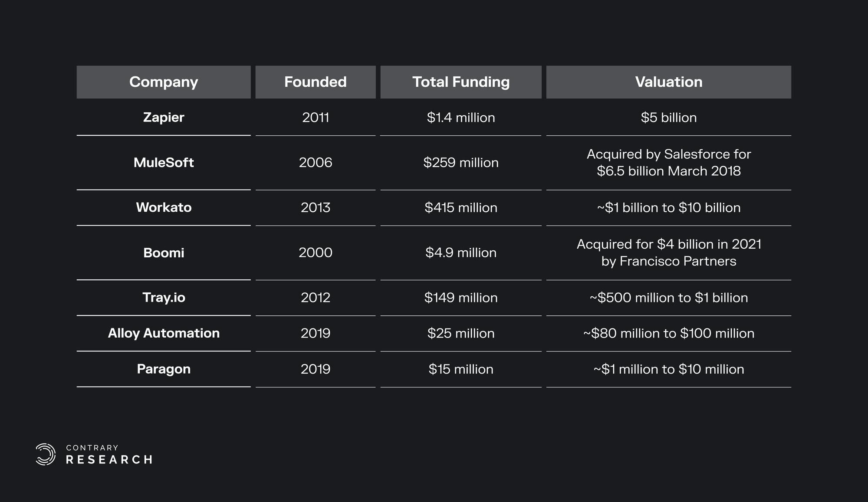Click the Contrary Research wordmark text
The height and width of the screenshot is (502, 868).
(109, 454)
